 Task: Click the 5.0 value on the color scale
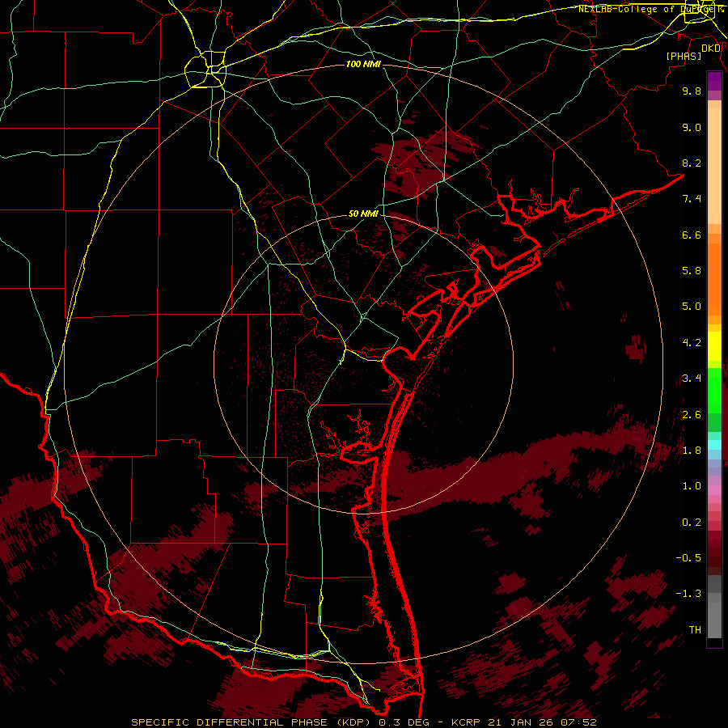[692, 307]
